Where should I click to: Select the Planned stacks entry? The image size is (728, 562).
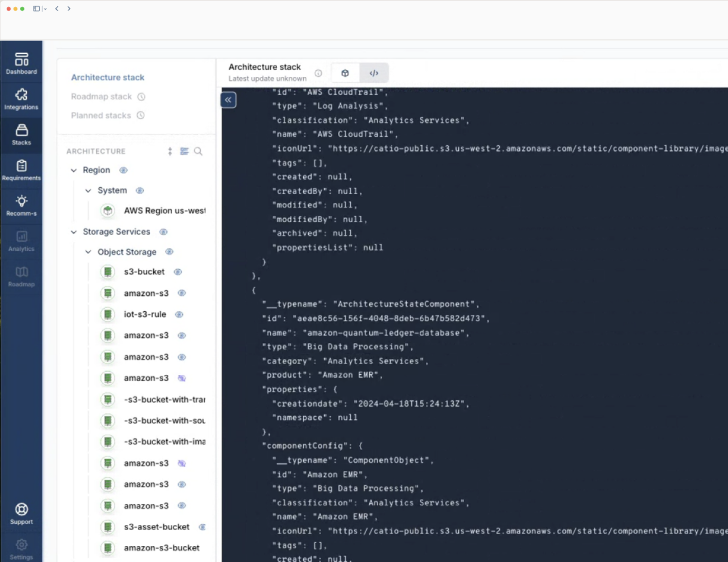[x=101, y=115]
